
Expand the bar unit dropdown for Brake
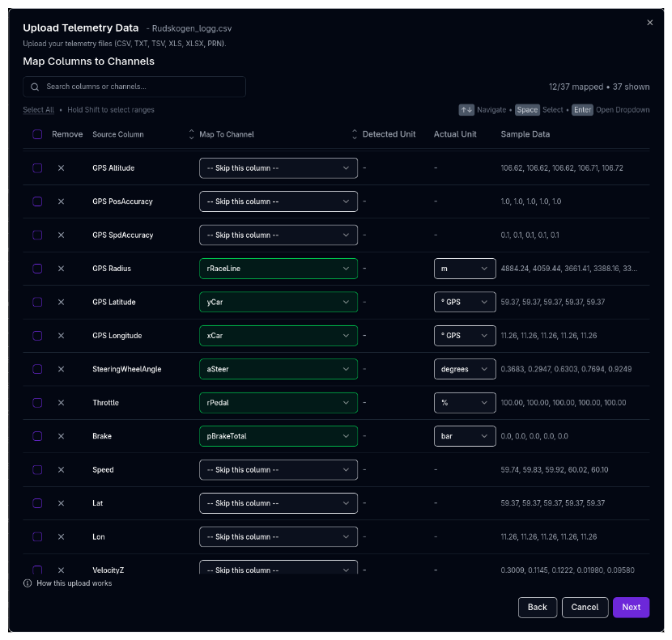tap(464, 436)
